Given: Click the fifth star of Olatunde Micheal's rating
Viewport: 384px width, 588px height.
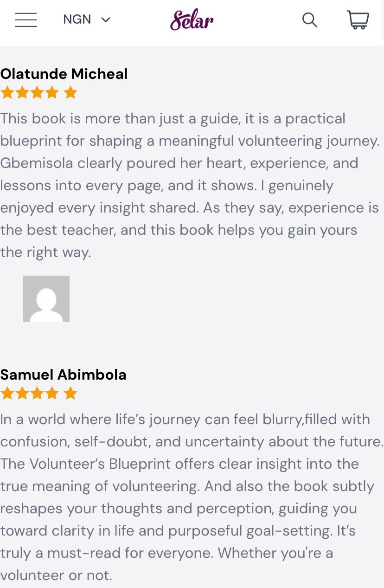Looking at the screenshot, I should 70,93.
